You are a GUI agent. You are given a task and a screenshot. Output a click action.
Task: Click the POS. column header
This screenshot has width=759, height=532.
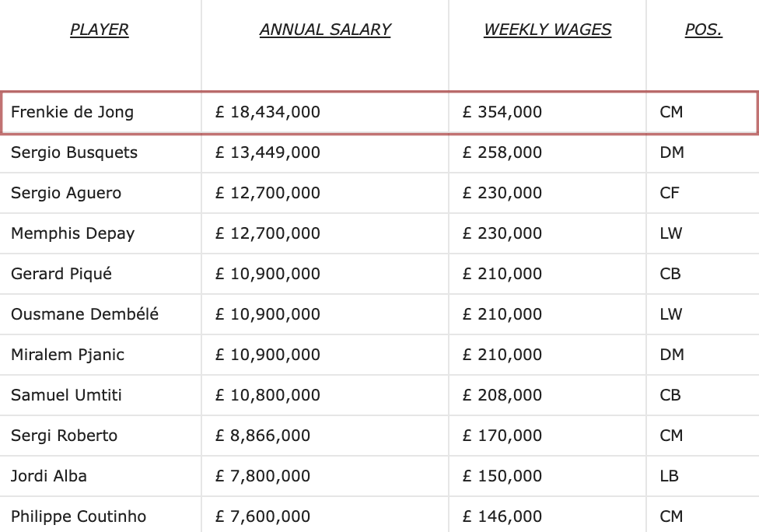[703, 30]
